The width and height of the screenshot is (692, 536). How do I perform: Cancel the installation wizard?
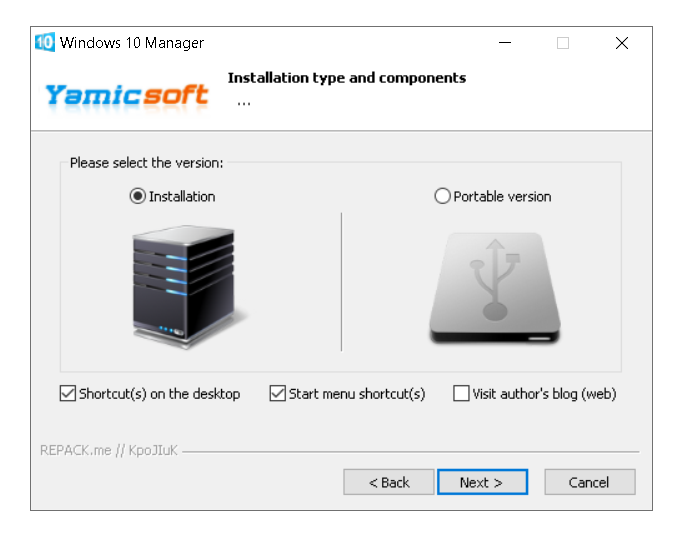[x=590, y=482]
